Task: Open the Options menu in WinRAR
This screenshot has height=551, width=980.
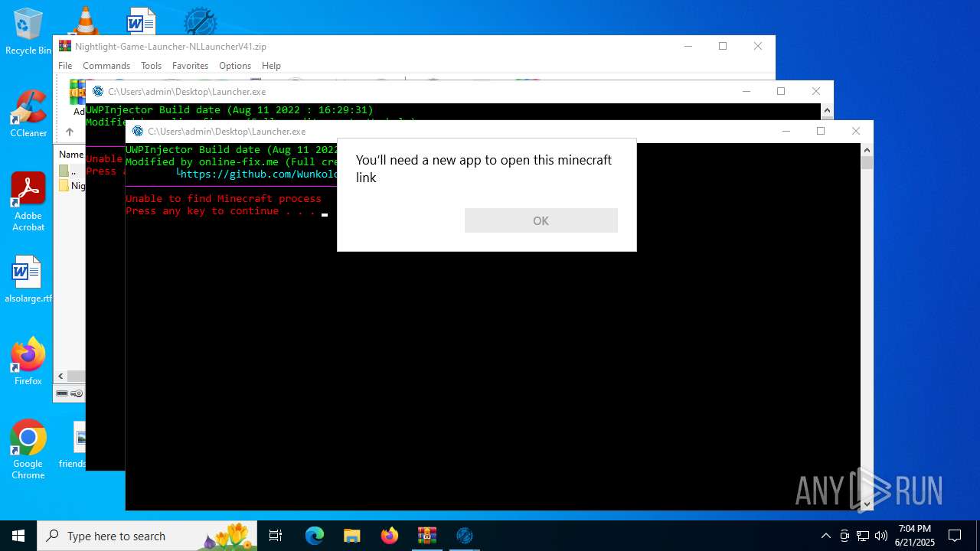Action: pyautogui.click(x=235, y=66)
